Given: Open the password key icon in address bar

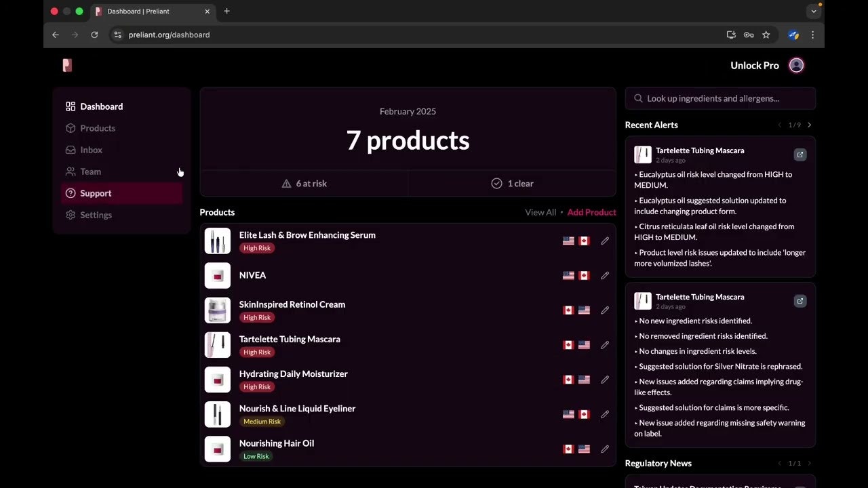Looking at the screenshot, I should point(749,35).
